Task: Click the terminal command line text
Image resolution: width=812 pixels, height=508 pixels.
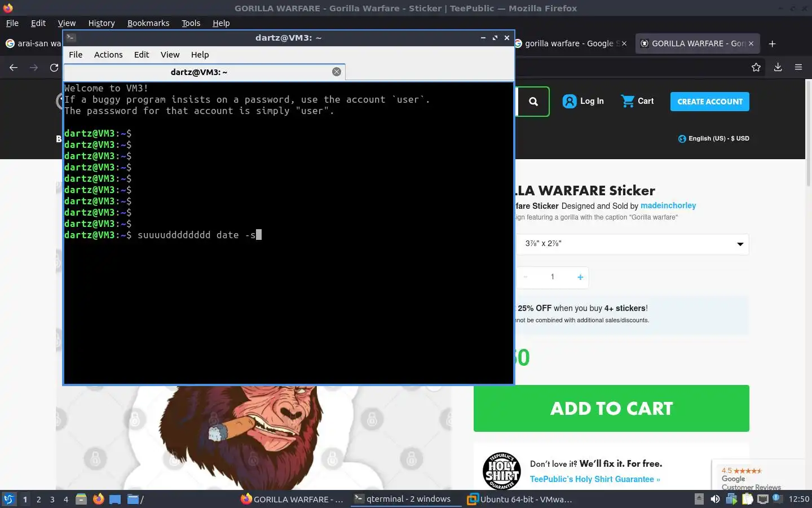Action: coord(196,235)
